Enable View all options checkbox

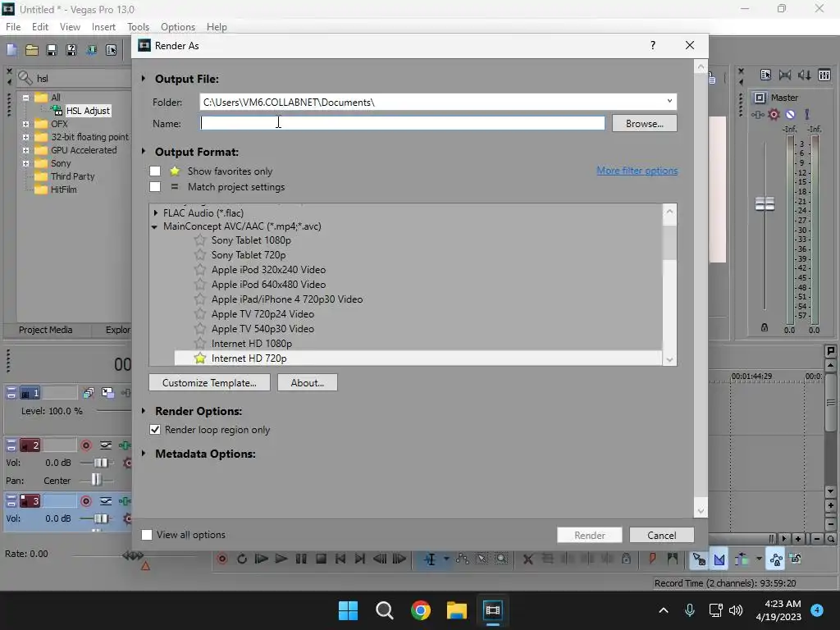[146, 535]
